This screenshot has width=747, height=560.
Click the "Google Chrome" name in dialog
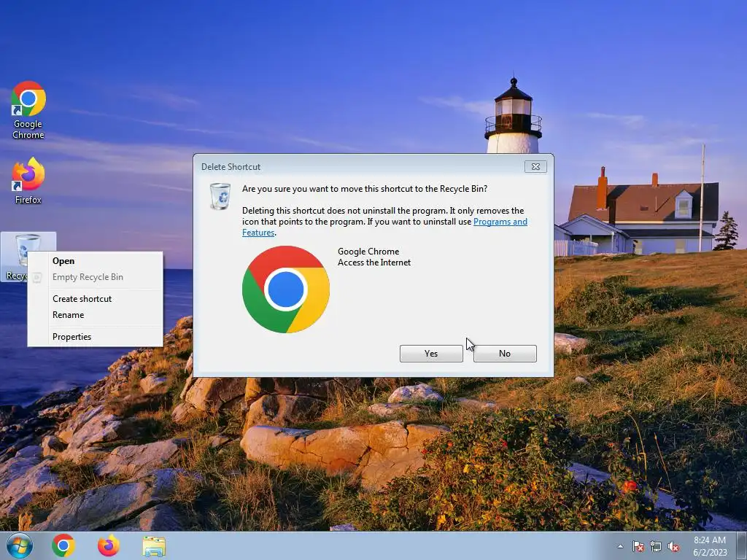pyautogui.click(x=368, y=252)
